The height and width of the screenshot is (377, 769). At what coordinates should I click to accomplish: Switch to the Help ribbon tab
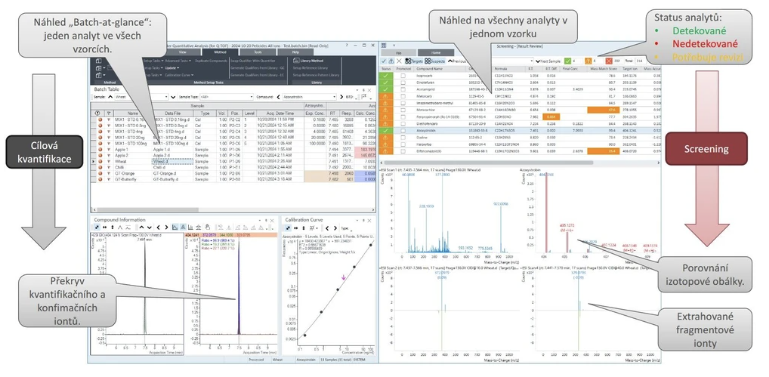click(295, 51)
